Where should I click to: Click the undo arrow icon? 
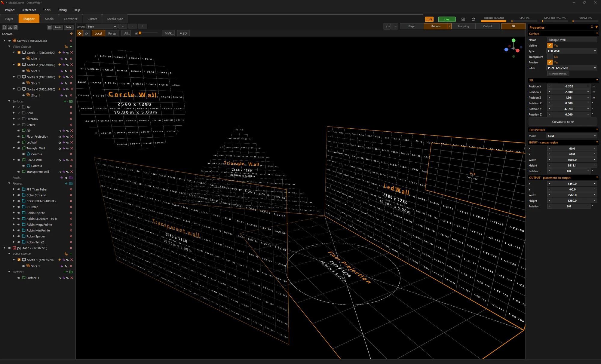pos(388,26)
